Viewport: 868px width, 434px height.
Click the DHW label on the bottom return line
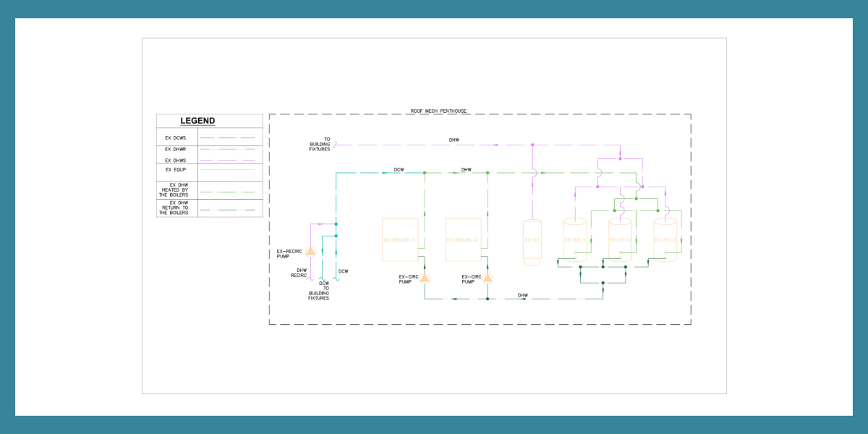point(523,295)
